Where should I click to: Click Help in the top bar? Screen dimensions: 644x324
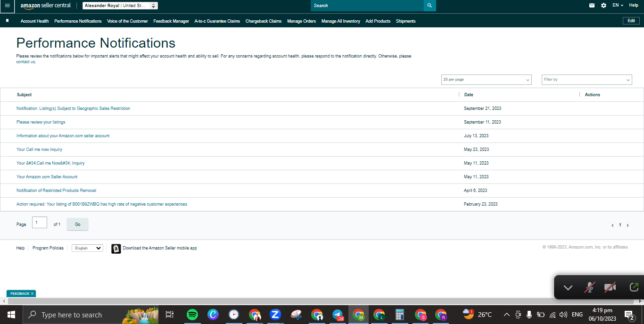[x=634, y=5]
